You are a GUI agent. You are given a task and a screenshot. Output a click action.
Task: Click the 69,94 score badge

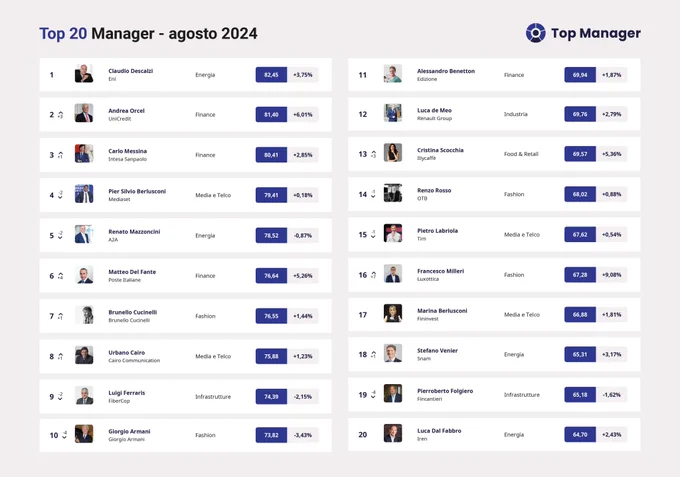click(x=580, y=75)
